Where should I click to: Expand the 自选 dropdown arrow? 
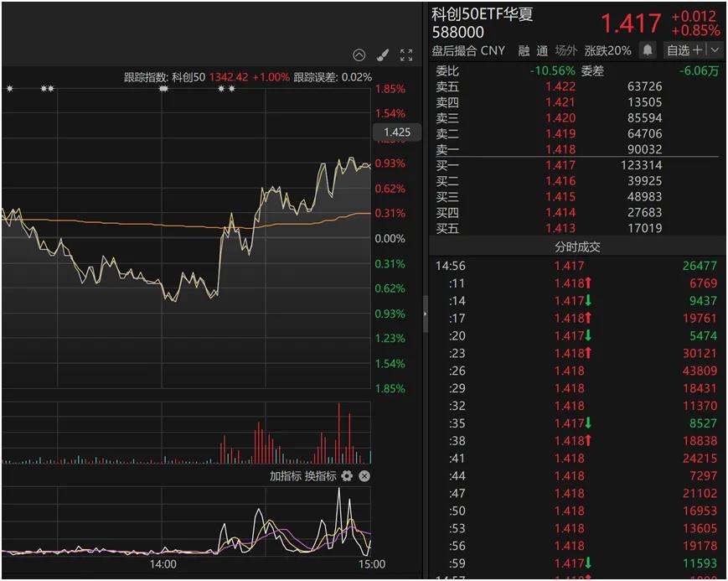point(715,49)
